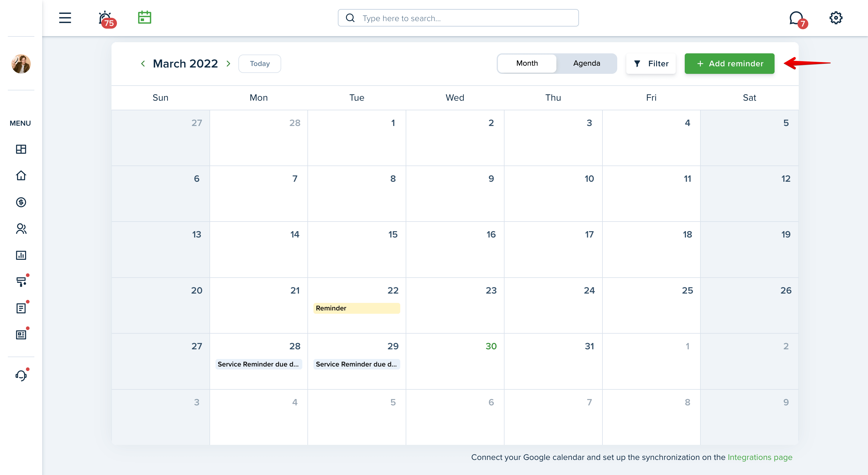The image size is (868, 475).
Task: Select March 1 date cell
Action: pos(357,138)
